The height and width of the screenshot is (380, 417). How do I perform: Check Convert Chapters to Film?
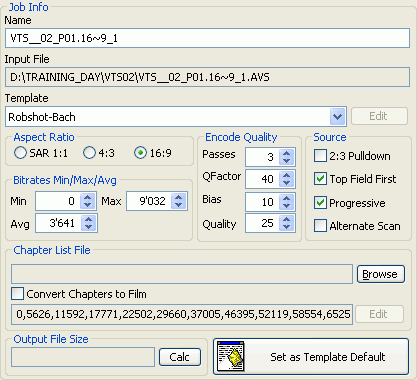pyautogui.click(x=17, y=294)
